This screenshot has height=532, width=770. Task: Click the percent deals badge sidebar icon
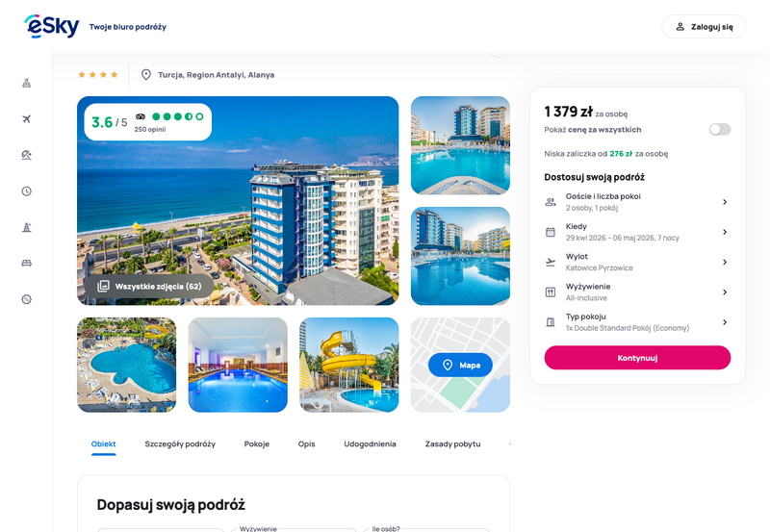point(27,299)
